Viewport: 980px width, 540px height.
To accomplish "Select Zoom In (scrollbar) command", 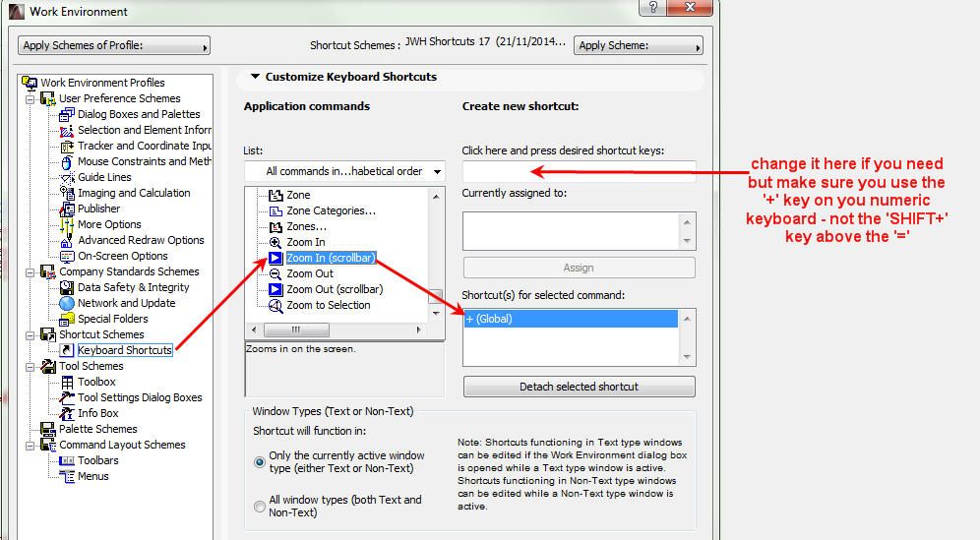I will click(331, 258).
